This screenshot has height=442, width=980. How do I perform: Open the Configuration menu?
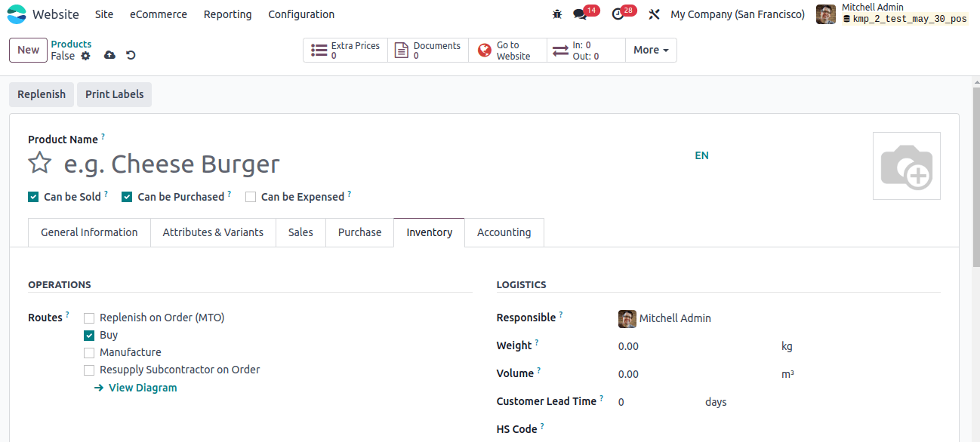(x=301, y=14)
